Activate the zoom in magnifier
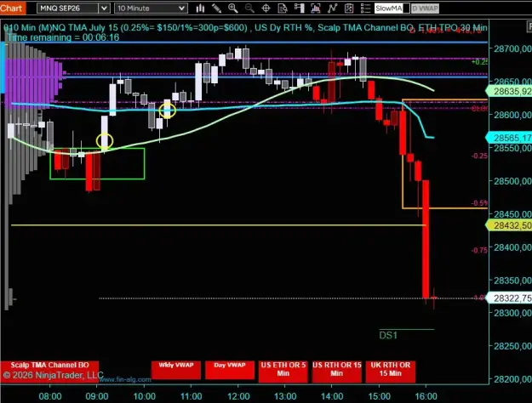This screenshot has width=532, height=403. 232,9
